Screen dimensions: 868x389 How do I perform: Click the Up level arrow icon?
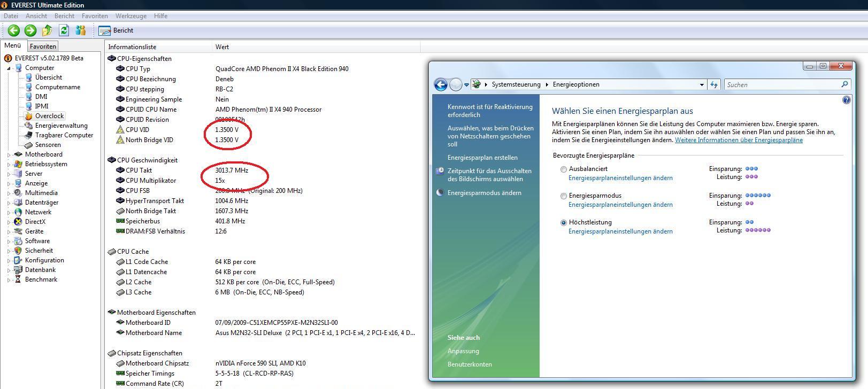coord(47,30)
